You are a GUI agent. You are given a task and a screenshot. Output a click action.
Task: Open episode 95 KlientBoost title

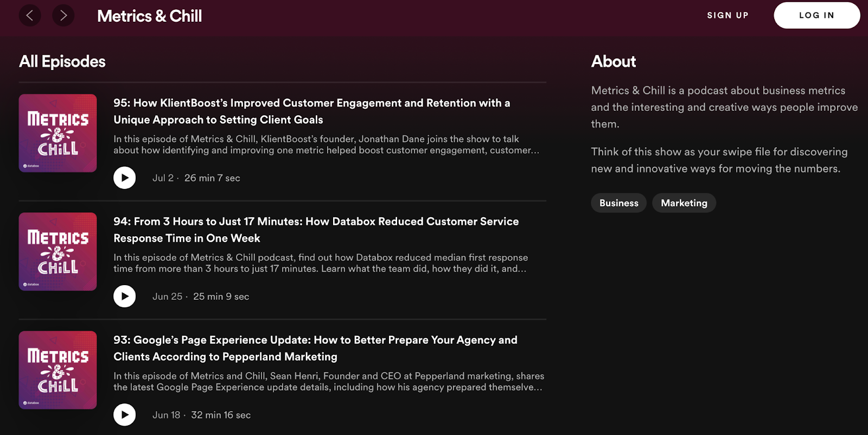pyautogui.click(x=312, y=111)
